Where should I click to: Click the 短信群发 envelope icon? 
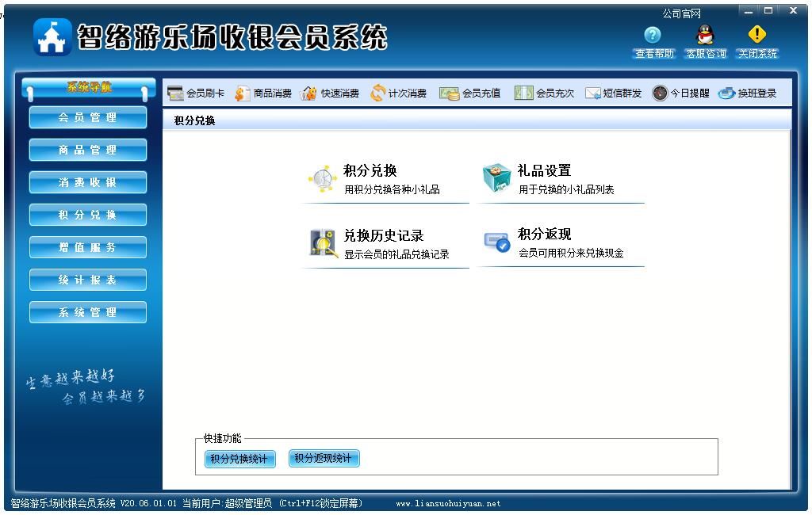592,93
